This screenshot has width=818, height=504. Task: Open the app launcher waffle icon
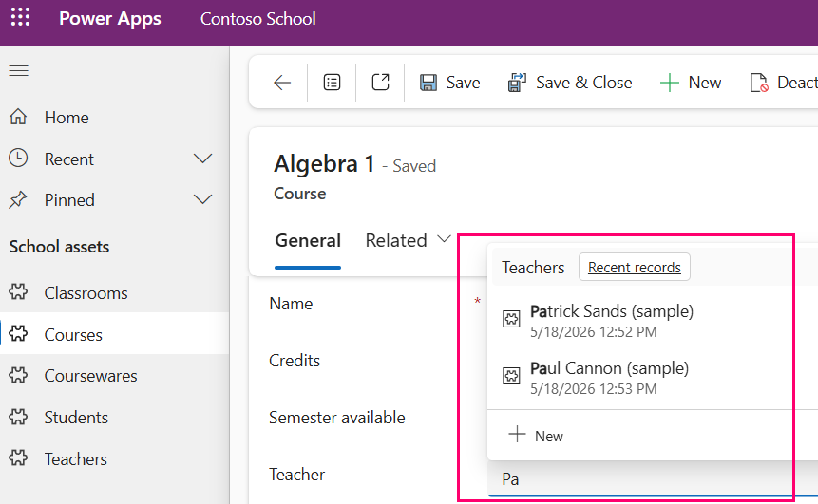20,17
